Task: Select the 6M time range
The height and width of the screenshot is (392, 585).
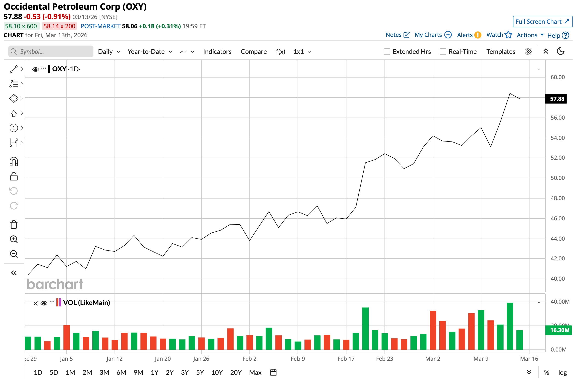Action: click(121, 372)
